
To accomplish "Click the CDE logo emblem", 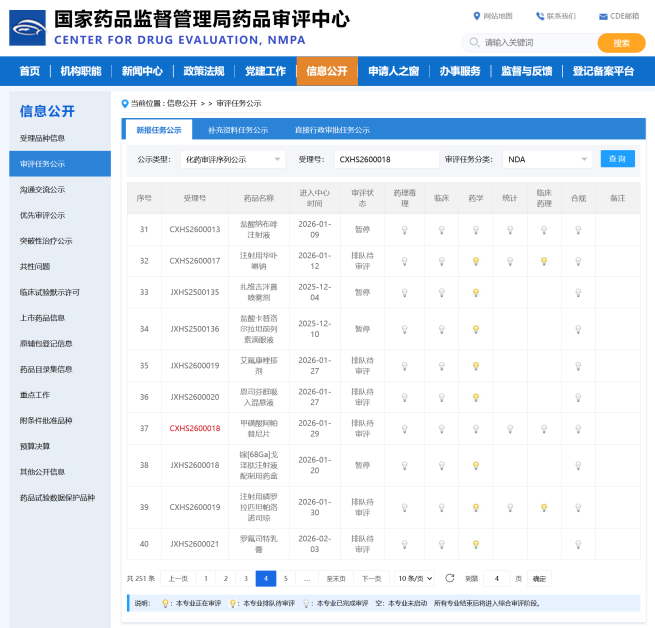I will 27,28.
